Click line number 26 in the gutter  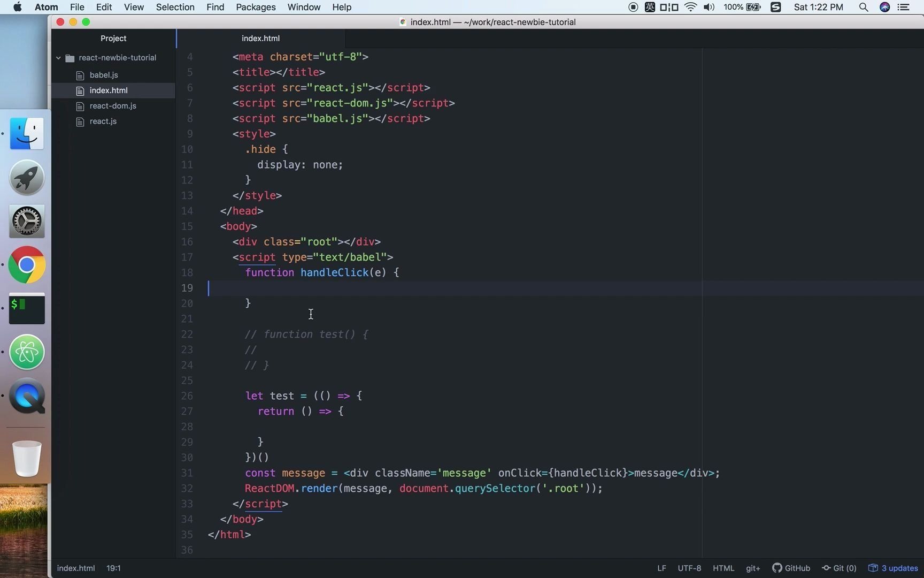point(187,396)
